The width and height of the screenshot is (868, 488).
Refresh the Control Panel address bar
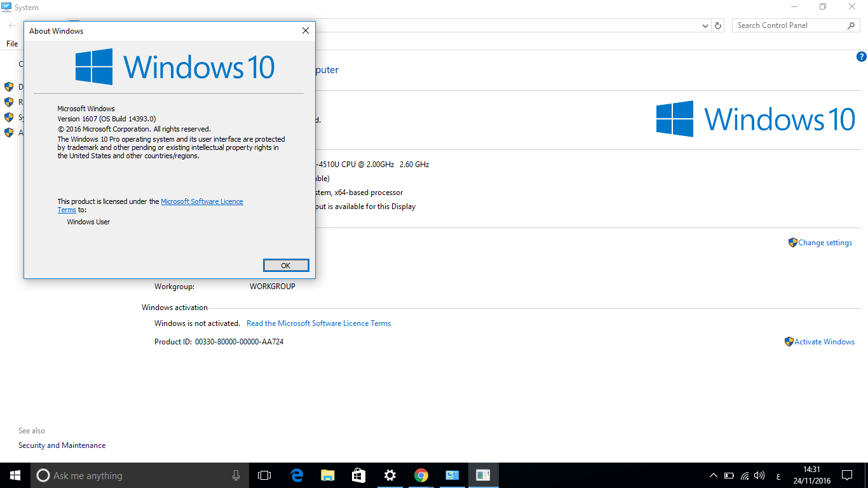click(718, 25)
